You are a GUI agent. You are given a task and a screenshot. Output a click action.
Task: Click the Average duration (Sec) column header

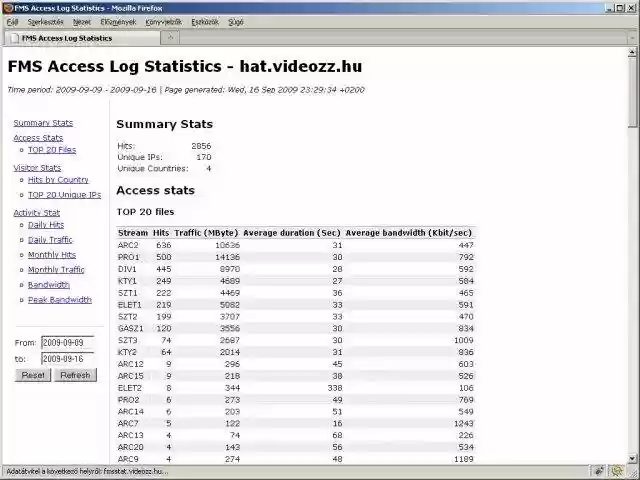[292, 233]
